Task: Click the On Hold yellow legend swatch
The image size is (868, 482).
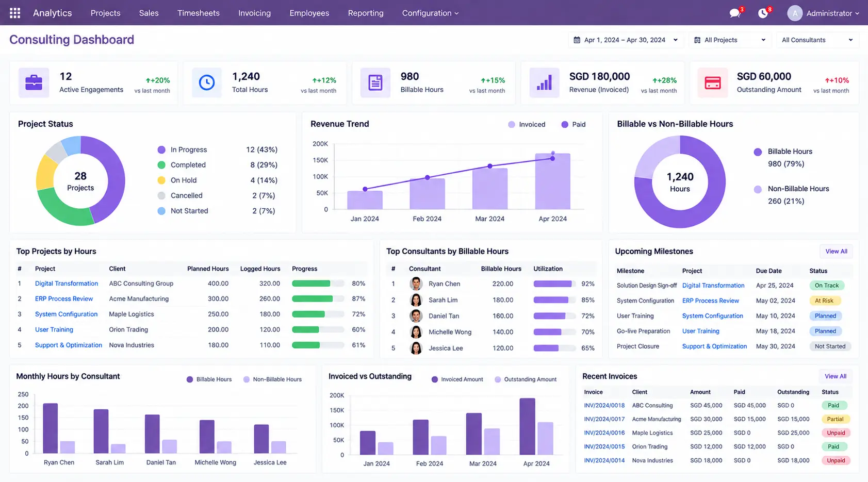Action: click(161, 180)
